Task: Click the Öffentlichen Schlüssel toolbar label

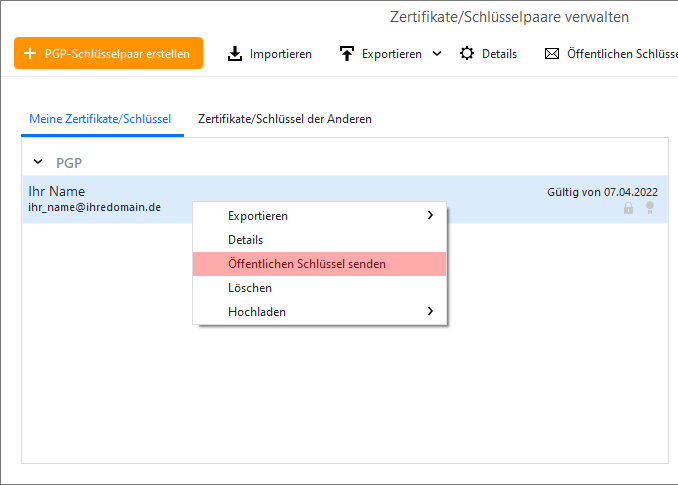Action: (622, 54)
